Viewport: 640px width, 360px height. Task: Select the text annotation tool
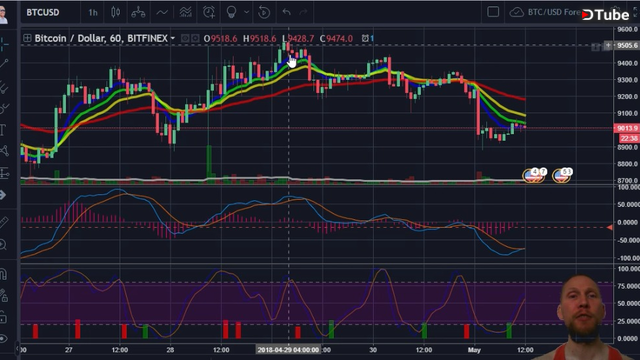tap(3, 130)
